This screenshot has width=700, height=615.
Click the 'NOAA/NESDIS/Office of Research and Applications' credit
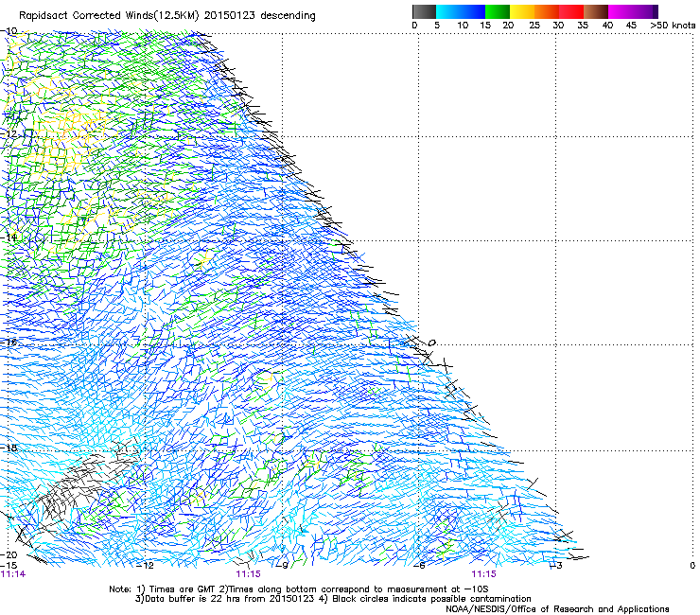coord(557,609)
